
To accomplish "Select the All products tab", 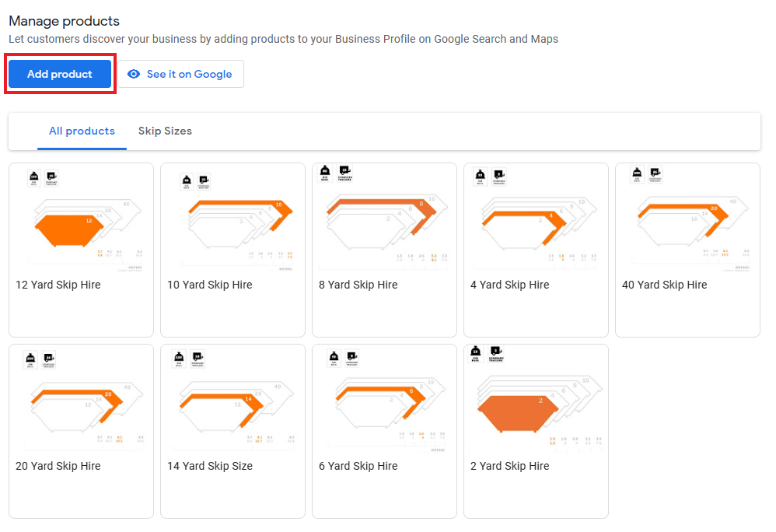I will [82, 131].
